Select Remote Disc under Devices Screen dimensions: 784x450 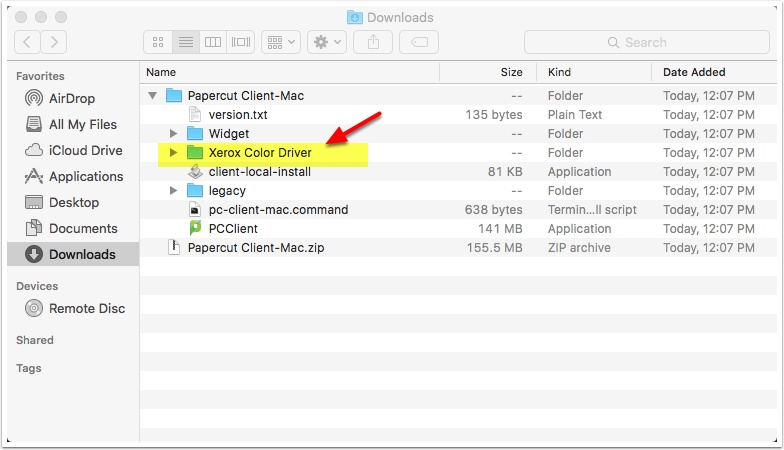pos(73,308)
